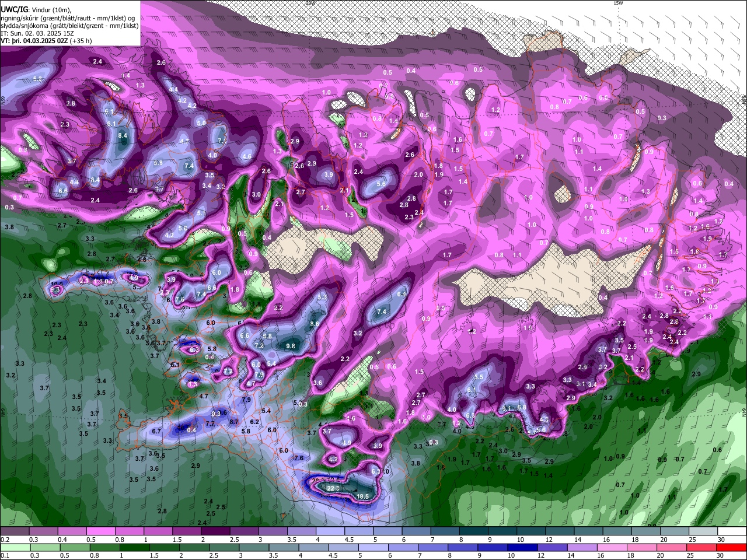Click the 'VT: þri. 04.03.2025 02Z (+35 h)' line
The width and height of the screenshot is (747, 560).
point(46,41)
